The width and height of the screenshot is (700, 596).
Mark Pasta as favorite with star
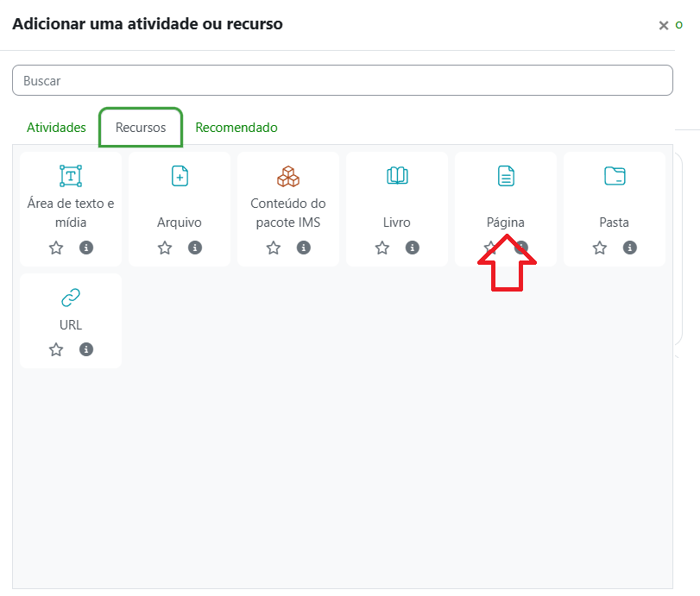coord(600,248)
